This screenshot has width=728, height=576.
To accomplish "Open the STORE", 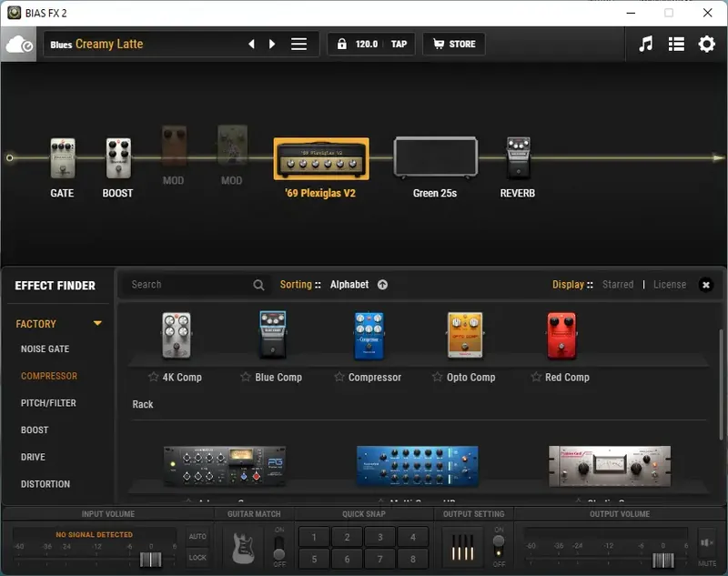I will click(453, 43).
